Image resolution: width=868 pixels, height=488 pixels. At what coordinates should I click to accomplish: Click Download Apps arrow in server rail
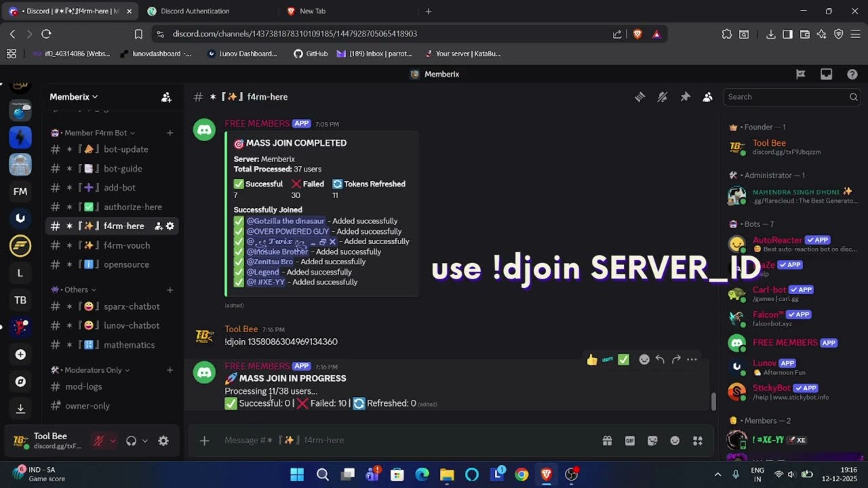click(20, 408)
